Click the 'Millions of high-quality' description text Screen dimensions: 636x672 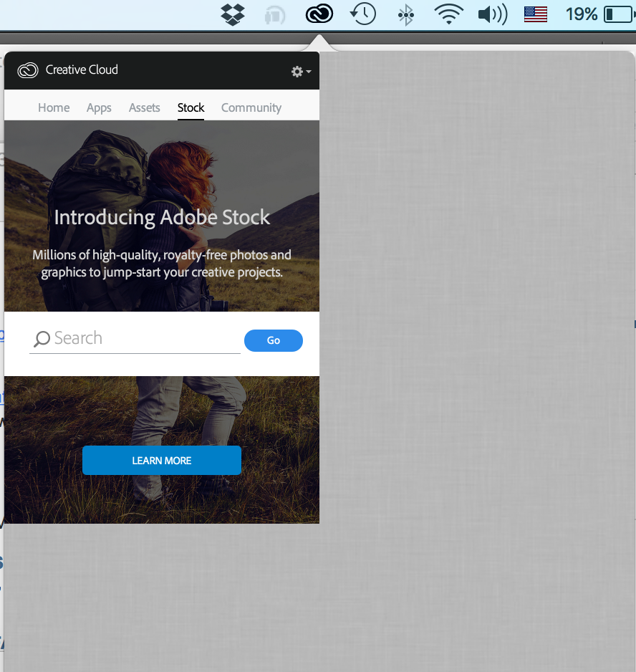point(162,264)
